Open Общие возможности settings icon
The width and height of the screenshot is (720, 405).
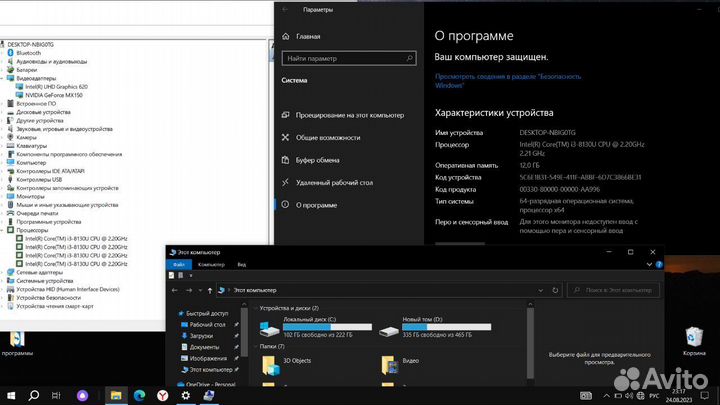[286, 137]
